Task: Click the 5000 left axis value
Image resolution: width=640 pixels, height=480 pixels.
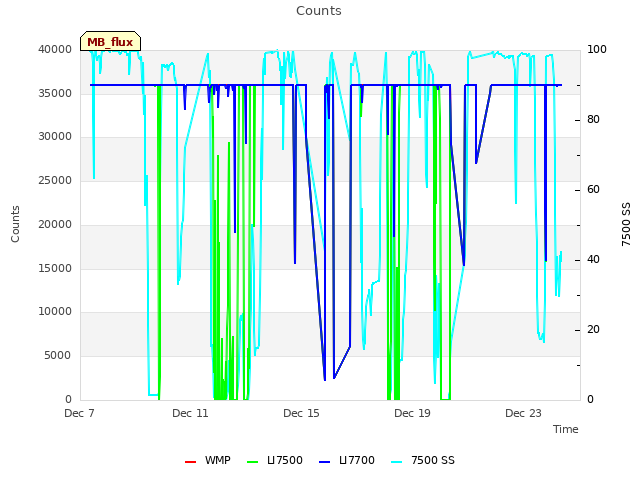Action: pos(58,356)
